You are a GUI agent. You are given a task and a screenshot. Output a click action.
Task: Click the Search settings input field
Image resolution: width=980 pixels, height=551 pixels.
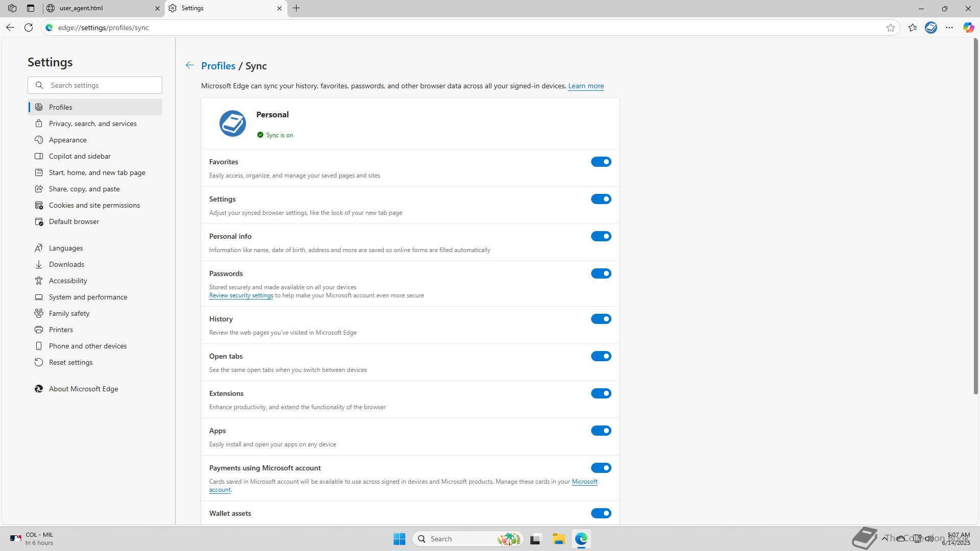click(x=102, y=85)
